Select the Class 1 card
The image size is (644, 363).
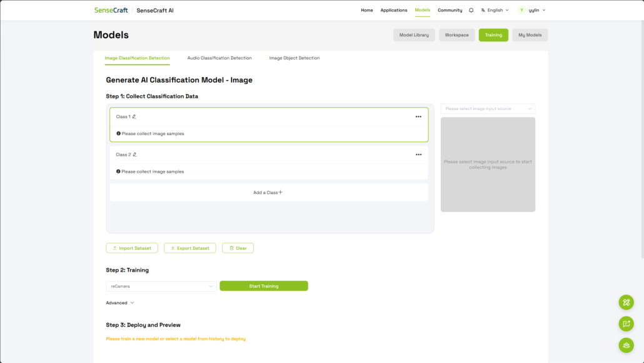pos(269,125)
